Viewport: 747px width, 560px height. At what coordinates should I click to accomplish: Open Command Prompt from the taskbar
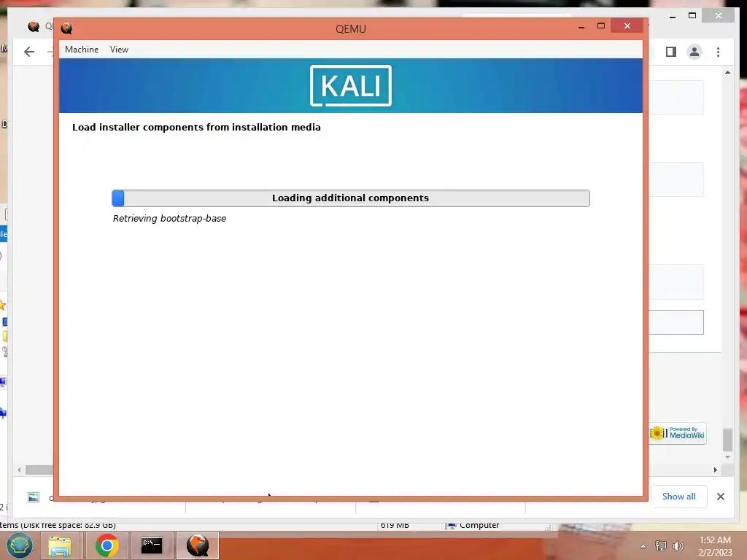click(x=152, y=545)
